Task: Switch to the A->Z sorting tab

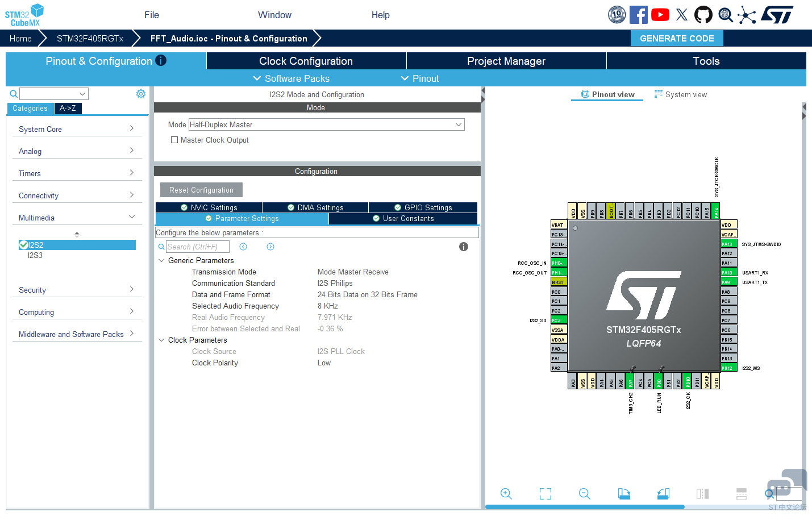Action: (68, 108)
